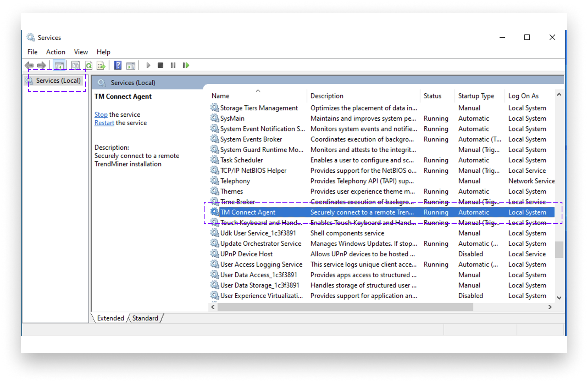Toggle Show/Hide Console Tree button
This screenshot has width=588, height=383.
click(x=59, y=65)
